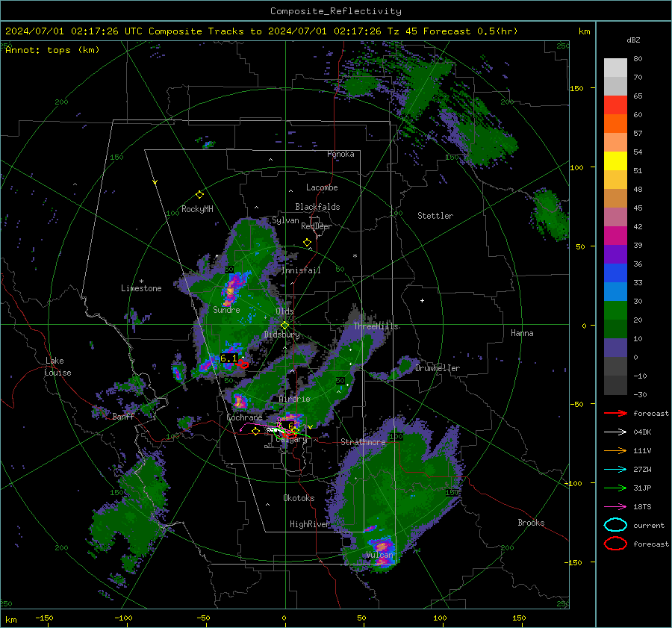
Task: Click the Sundre town label
Action: tap(226, 310)
